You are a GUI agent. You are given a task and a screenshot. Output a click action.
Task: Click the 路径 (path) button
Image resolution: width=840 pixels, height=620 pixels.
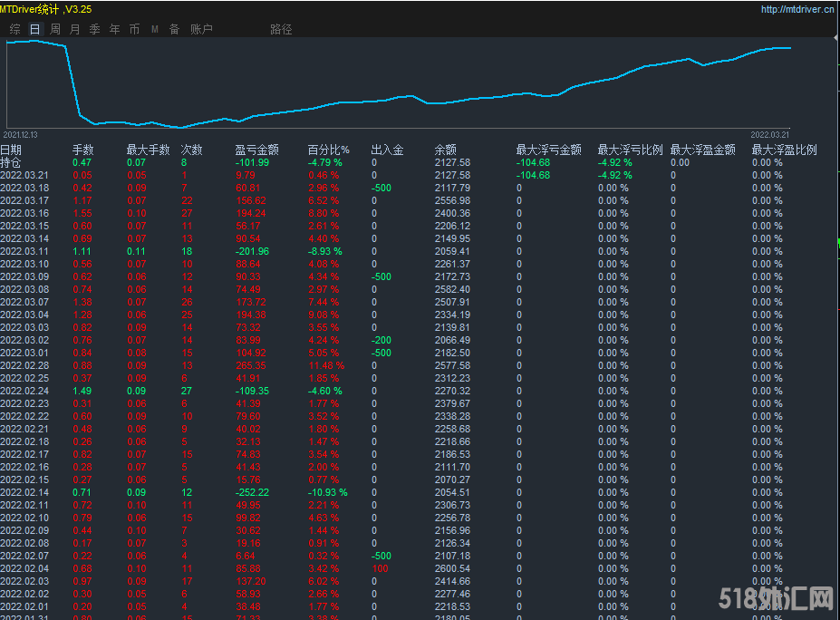[281, 29]
